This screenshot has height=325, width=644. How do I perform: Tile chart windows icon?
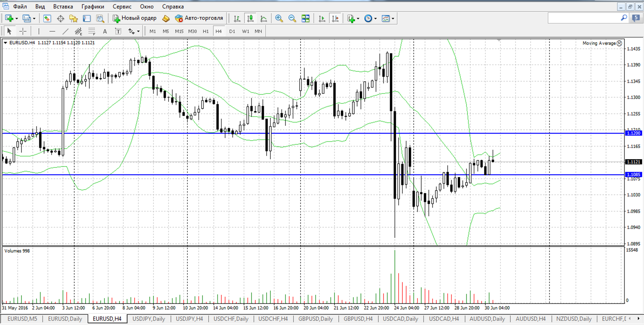[306, 19]
